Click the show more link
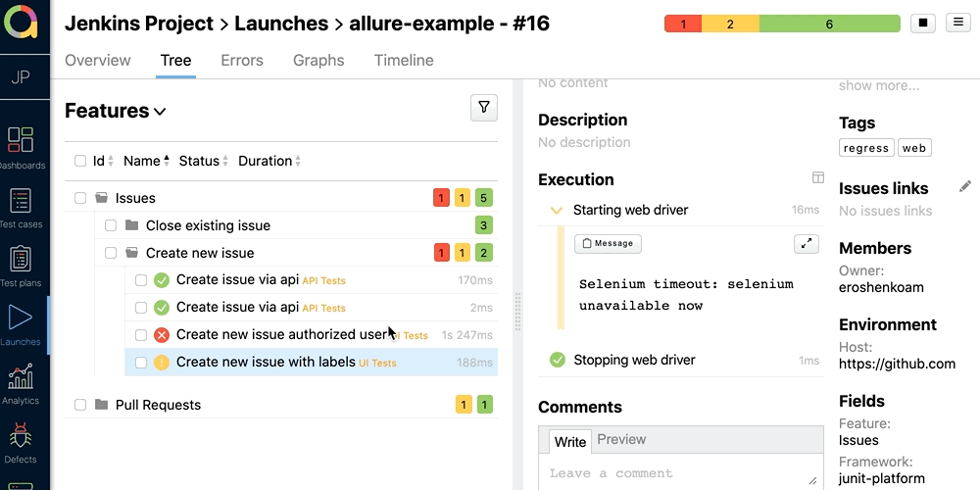 pos(879,85)
